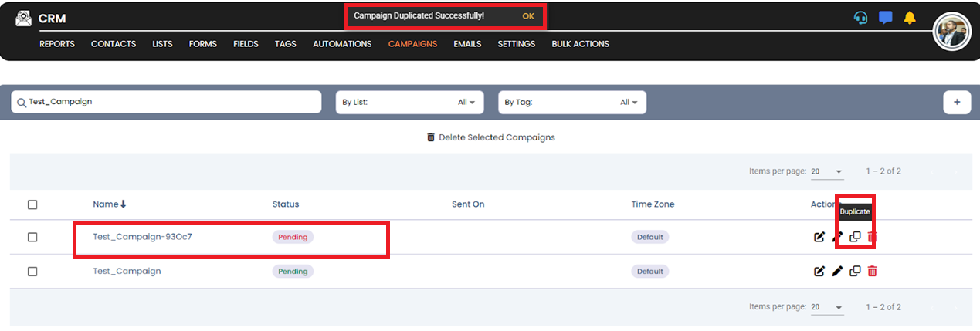
Task: Check the box for Test_Campaign-93Oc7
Action: tap(32, 237)
